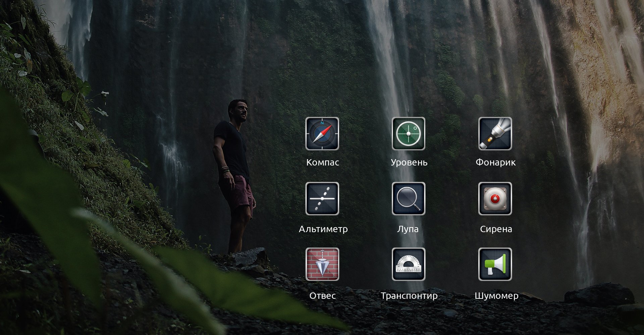
Task: Activate the Сирена siren icon
Action: [x=495, y=199]
